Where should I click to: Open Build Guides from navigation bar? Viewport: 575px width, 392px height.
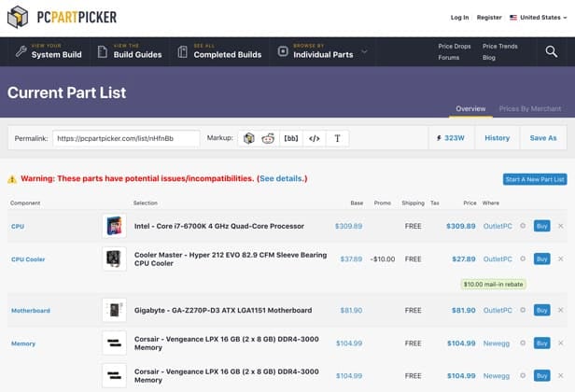tap(130, 51)
